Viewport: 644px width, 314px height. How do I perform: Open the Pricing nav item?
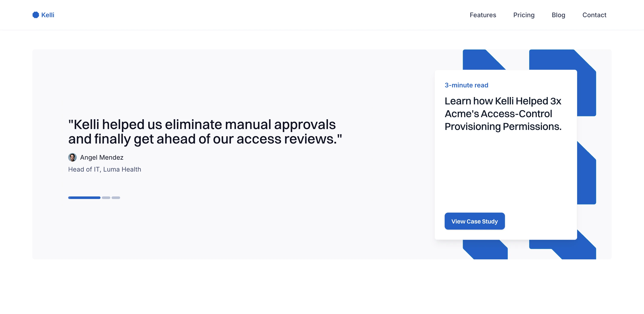click(524, 15)
